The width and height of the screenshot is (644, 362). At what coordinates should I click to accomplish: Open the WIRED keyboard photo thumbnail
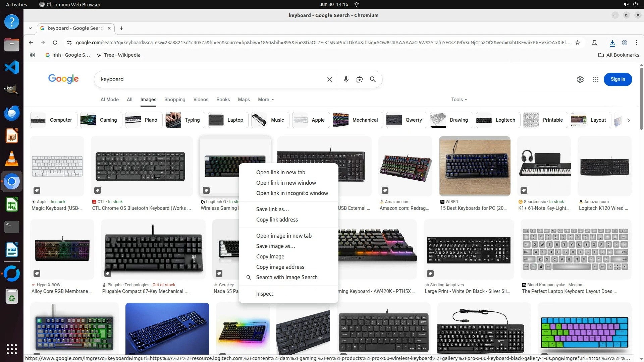[x=474, y=166]
